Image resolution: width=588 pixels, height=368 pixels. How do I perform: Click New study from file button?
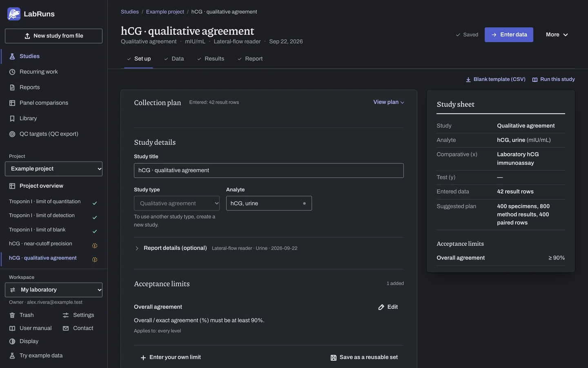point(53,36)
